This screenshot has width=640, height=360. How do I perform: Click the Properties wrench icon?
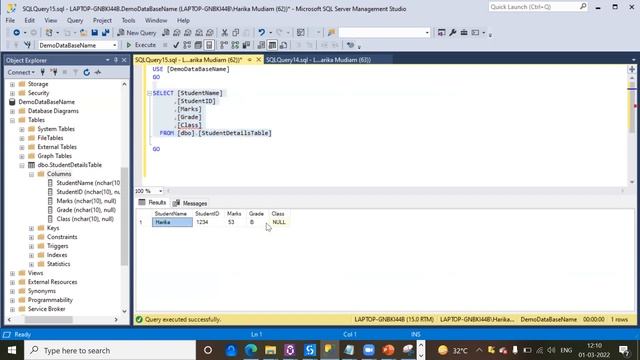(x=453, y=33)
